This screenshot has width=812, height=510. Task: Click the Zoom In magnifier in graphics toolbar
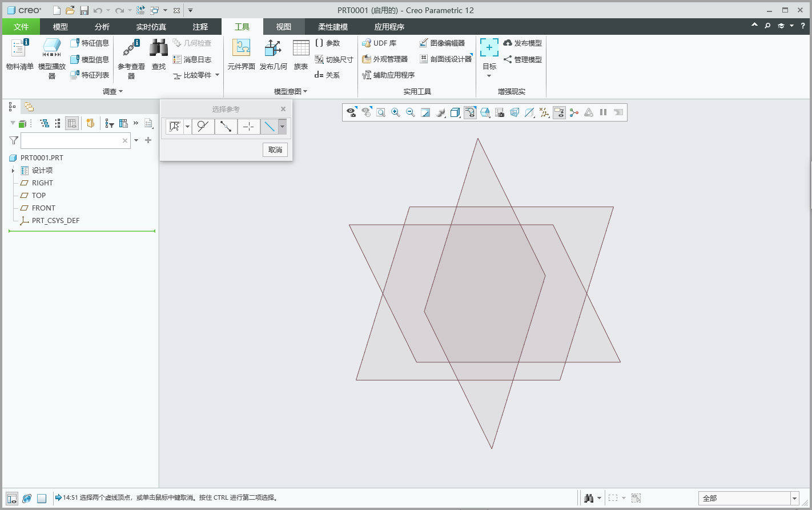[396, 112]
